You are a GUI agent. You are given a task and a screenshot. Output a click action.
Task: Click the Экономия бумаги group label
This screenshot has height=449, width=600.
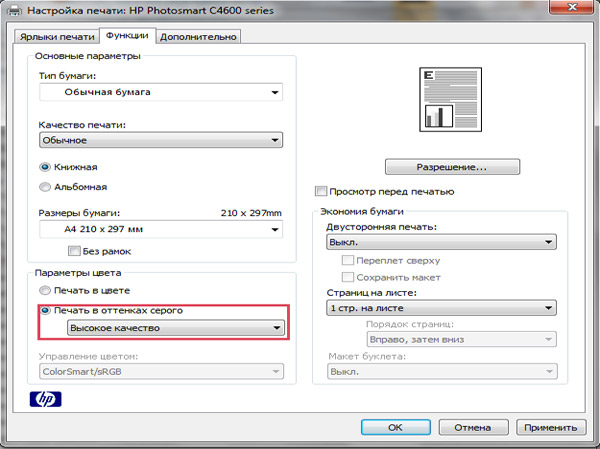362,211
